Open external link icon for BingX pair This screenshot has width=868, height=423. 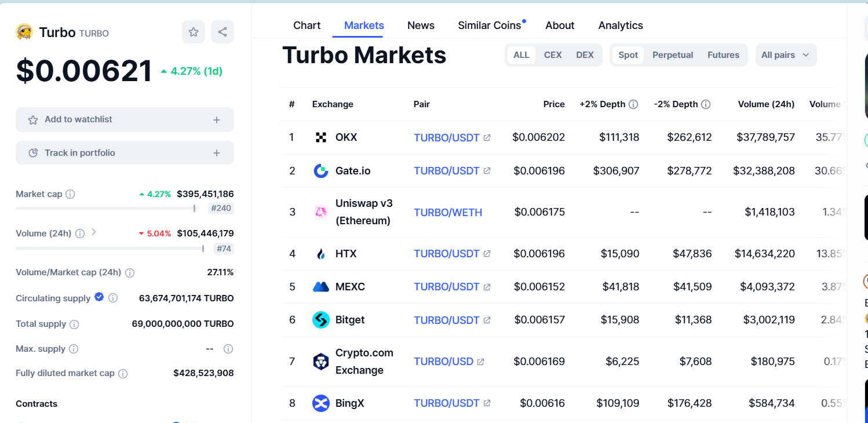click(487, 403)
